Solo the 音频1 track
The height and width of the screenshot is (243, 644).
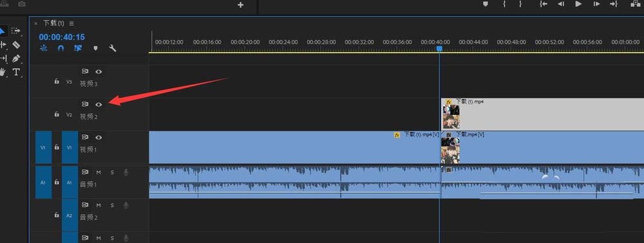[x=112, y=172]
